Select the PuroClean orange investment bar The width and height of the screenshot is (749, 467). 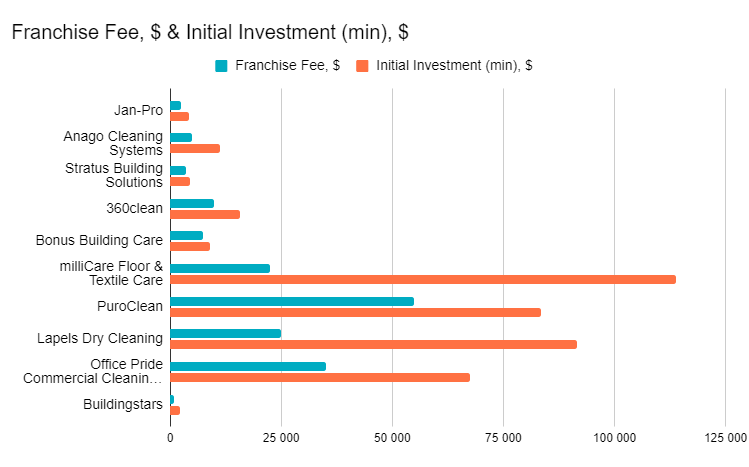coord(356,312)
